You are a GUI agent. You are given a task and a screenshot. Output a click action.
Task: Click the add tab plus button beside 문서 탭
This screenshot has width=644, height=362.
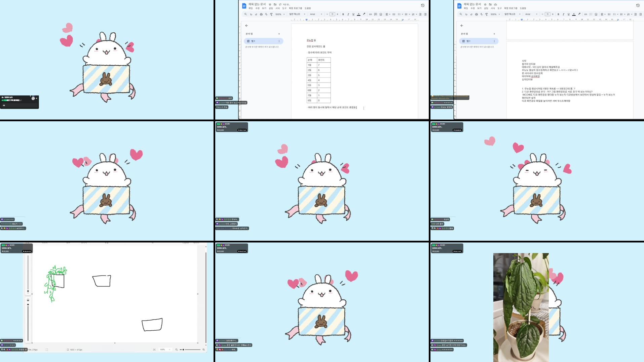click(x=279, y=34)
